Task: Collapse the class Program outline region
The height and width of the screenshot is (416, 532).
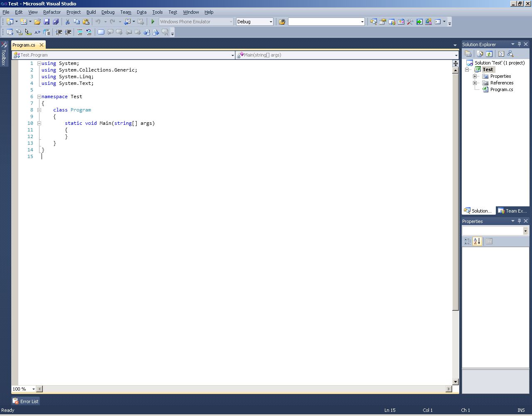Action: 39,110
